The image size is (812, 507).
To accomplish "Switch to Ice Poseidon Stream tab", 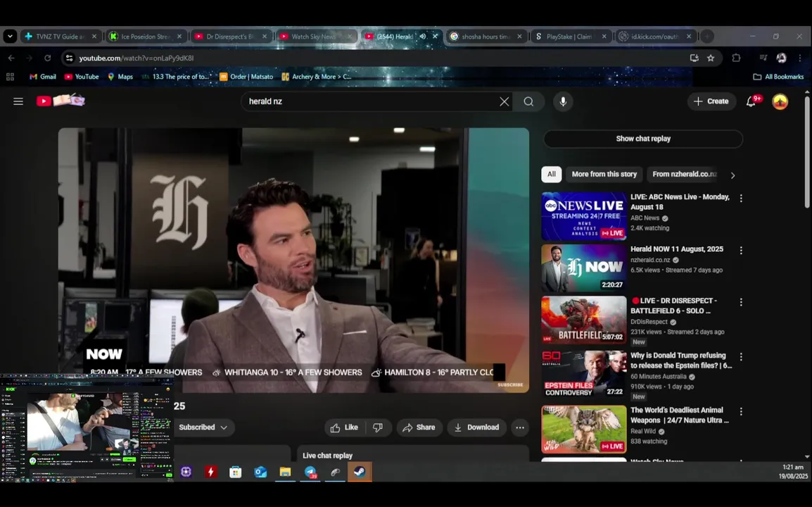I will pos(146,37).
